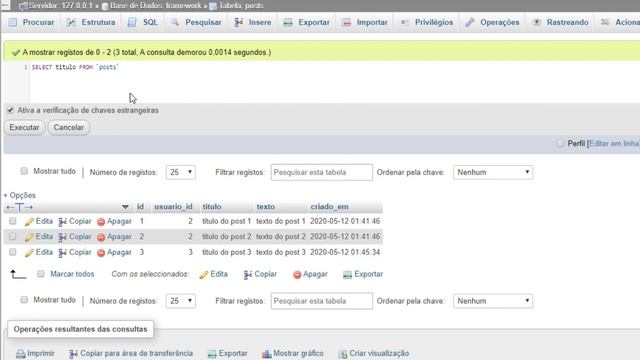640x360 pixels.
Task: Switch to the Estrutura tab
Action: point(91,22)
